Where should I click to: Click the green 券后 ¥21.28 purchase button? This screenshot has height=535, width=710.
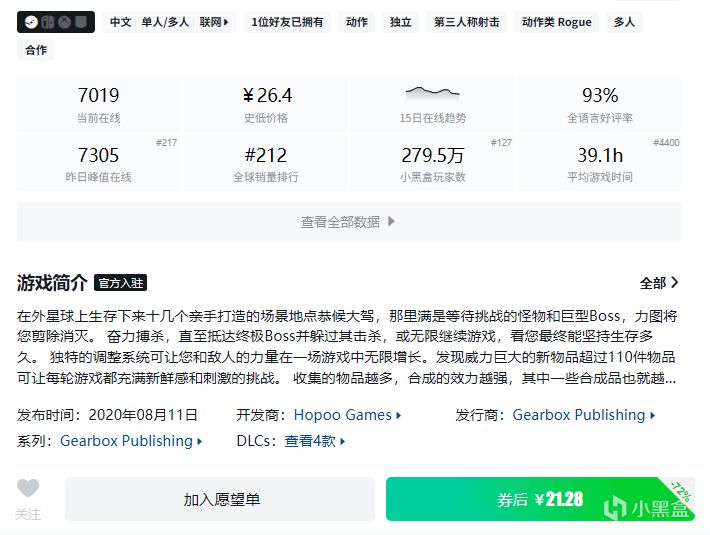pyautogui.click(x=540, y=499)
